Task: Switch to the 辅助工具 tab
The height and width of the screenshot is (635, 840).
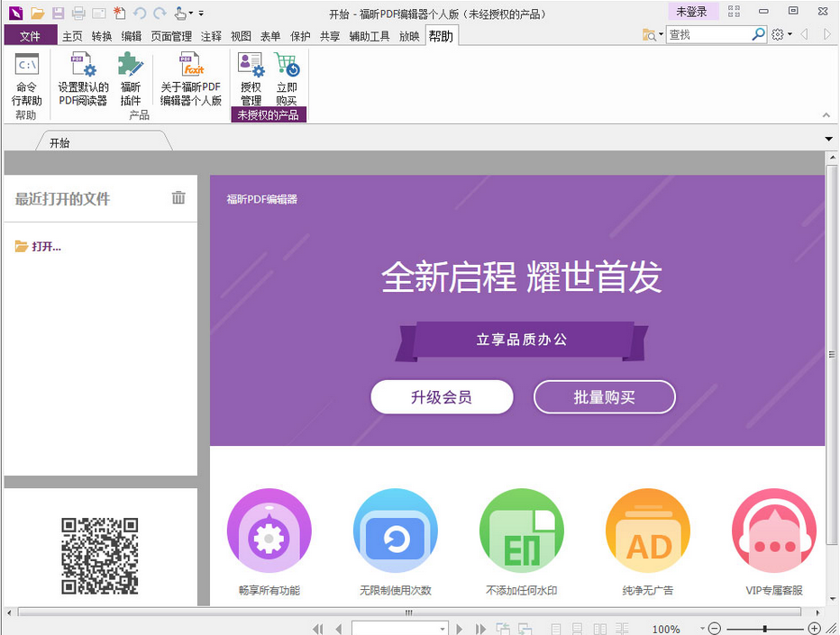Action: pos(370,36)
